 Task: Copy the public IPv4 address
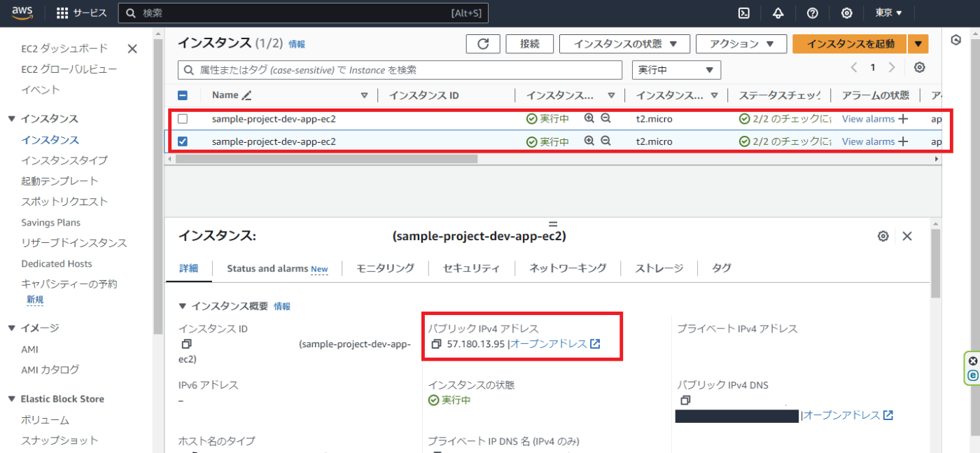[436, 344]
